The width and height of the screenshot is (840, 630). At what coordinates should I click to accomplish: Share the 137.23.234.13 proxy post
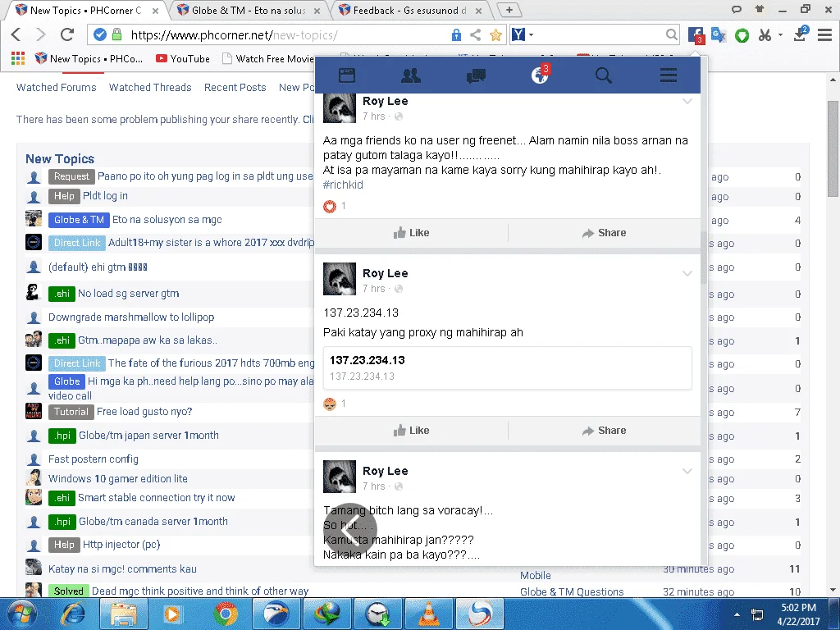[605, 431]
